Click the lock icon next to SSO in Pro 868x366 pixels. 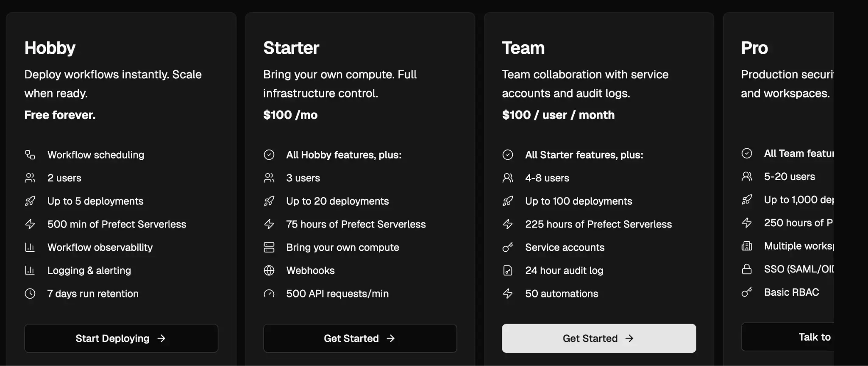point(747,269)
